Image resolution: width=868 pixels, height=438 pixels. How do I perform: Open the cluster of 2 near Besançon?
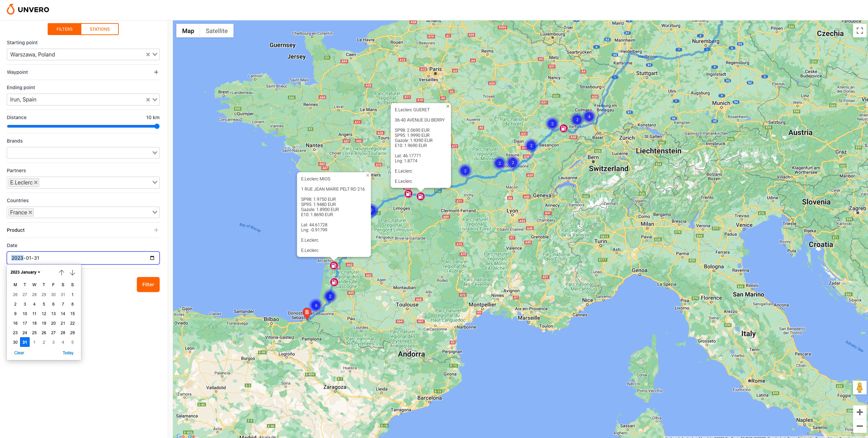531,146
